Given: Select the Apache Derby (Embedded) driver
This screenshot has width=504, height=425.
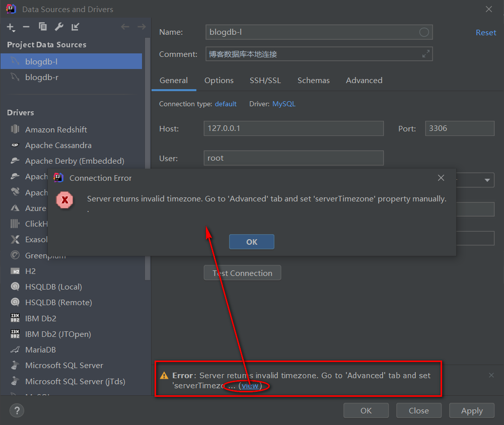Looking at the screenshot, I should (x=75, y=161).
